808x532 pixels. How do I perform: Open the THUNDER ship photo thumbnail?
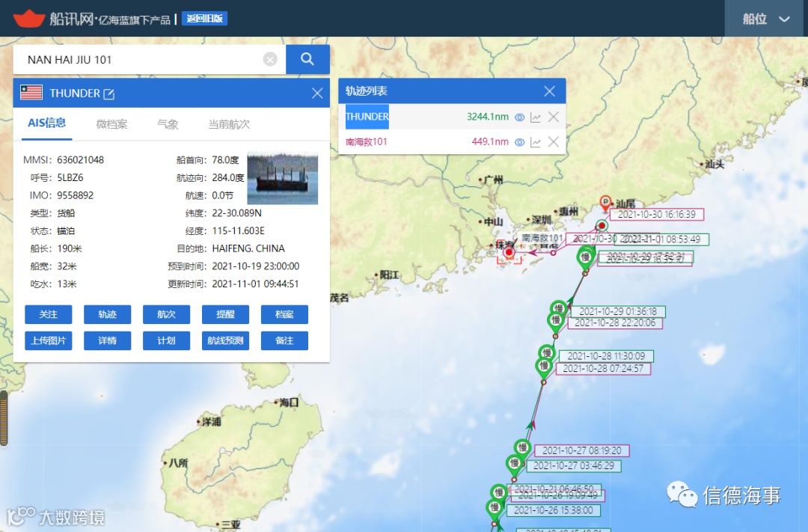[282, 178]
